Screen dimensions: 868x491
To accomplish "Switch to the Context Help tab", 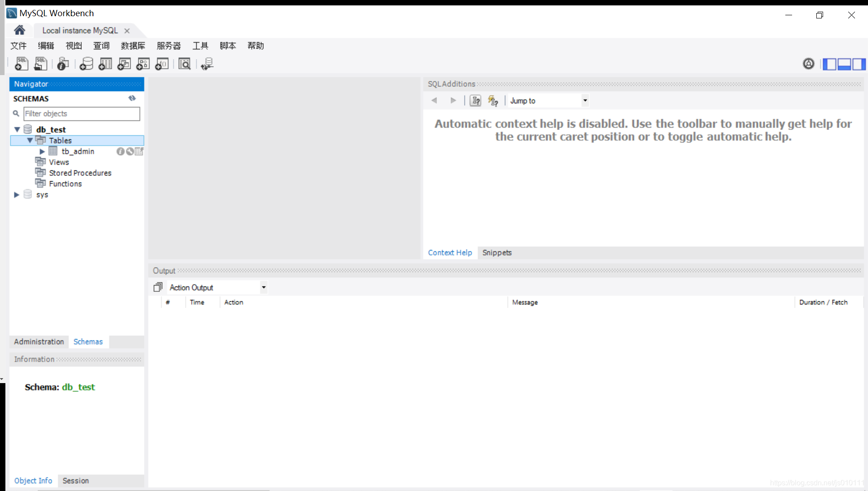I will (x=450, y=253).
